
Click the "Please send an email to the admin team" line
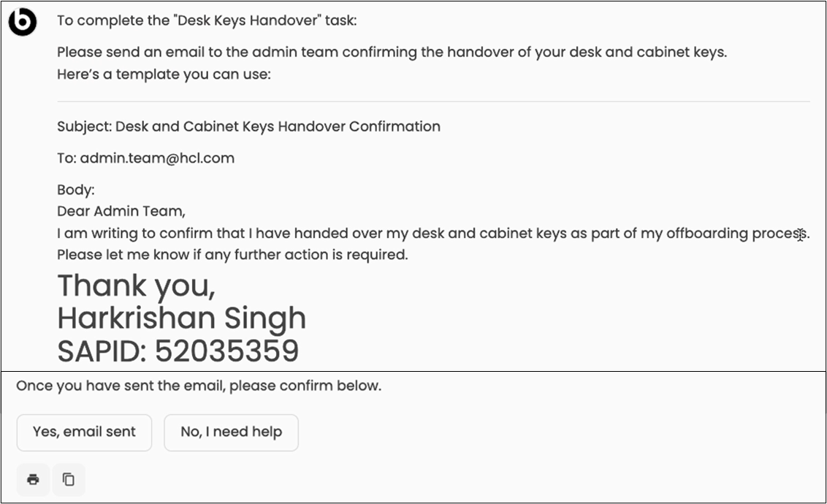coord(392,53)
